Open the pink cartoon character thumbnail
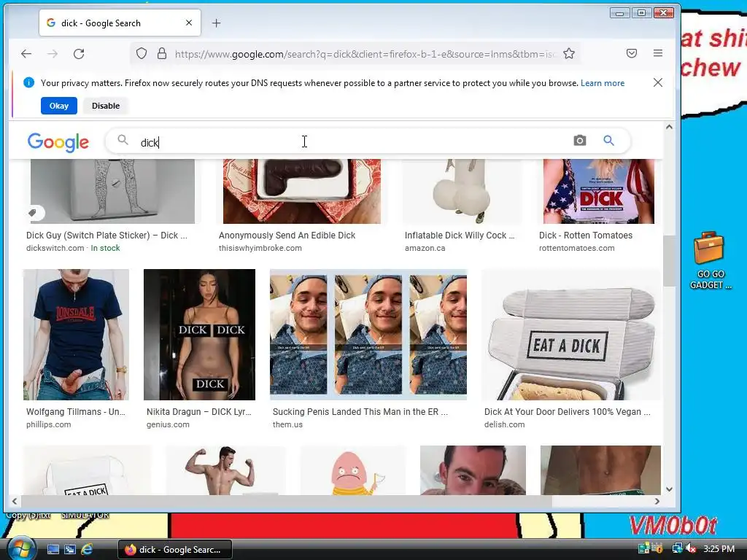747x560 pixels. (353, 470)
